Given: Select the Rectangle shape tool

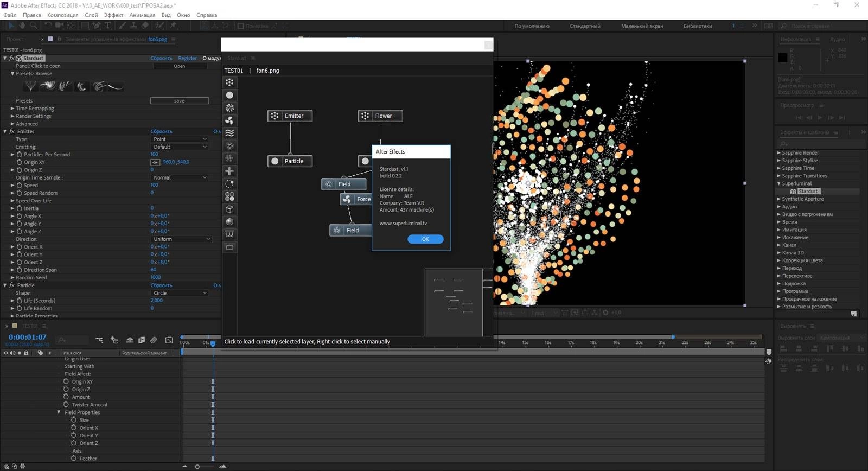Looking at the screenshot, I should tap(85, 26).
